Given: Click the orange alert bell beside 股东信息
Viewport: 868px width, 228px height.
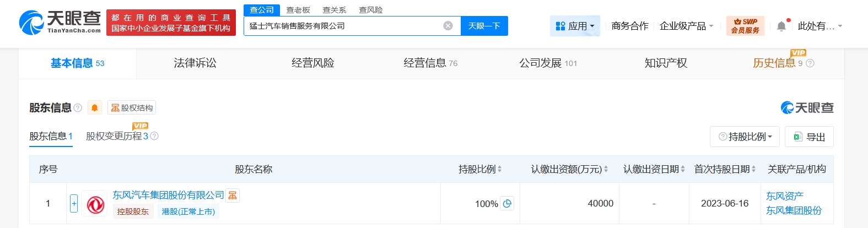Looking at the screenshot, I should [95, 108].
